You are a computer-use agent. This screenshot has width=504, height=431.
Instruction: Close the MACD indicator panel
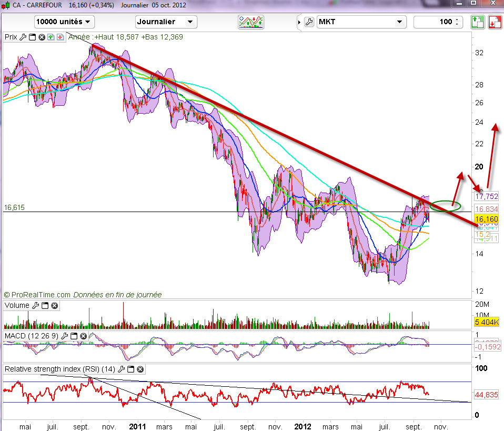click(x=83, y=335)
